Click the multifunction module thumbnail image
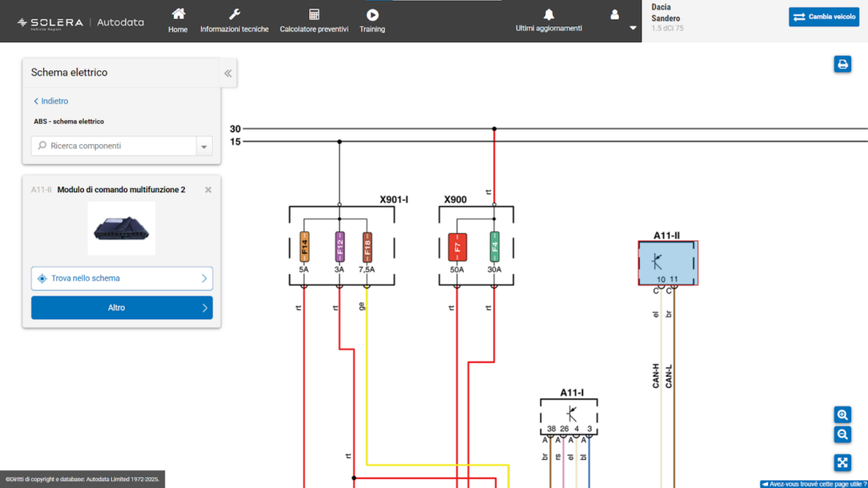868x488 pixels. (x=122, y=229)
